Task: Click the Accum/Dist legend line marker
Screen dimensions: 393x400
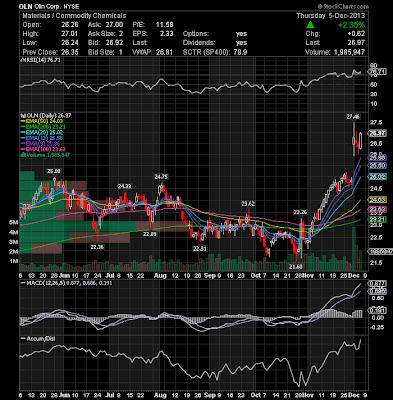Action: pos(23,339)
